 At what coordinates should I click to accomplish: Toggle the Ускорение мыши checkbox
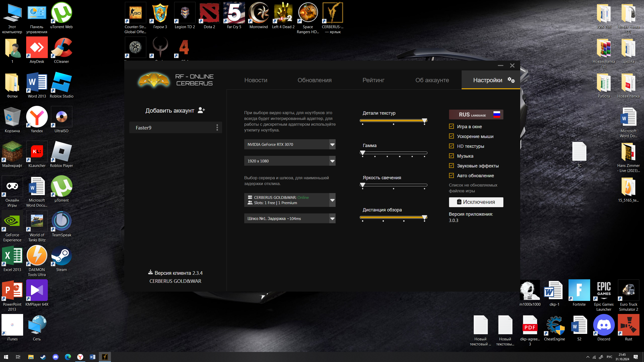[x=451, y=136]
